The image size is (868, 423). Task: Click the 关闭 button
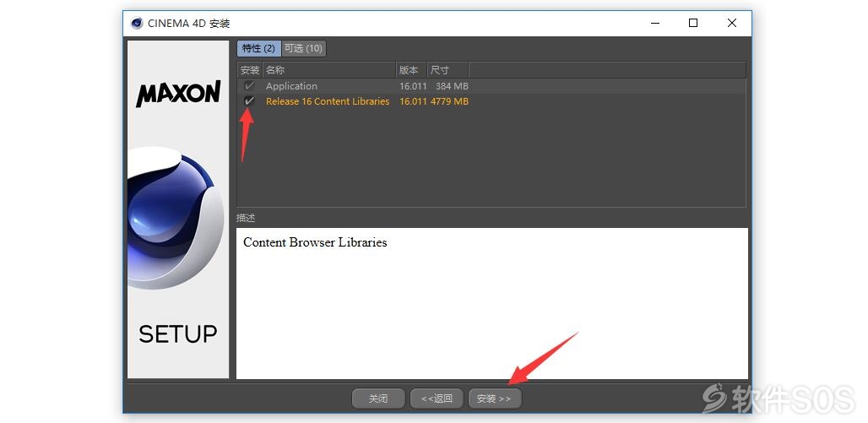(x=378, y=398)
